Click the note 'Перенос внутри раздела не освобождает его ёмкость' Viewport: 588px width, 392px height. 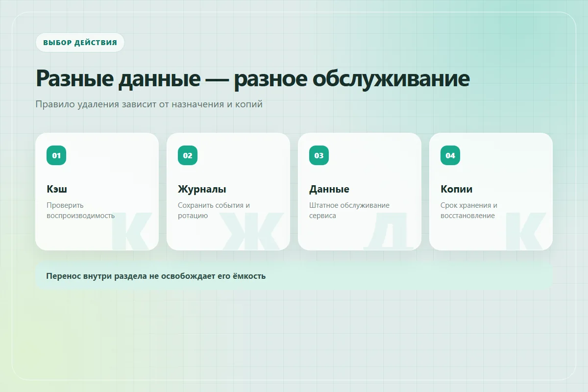point(294,276)
